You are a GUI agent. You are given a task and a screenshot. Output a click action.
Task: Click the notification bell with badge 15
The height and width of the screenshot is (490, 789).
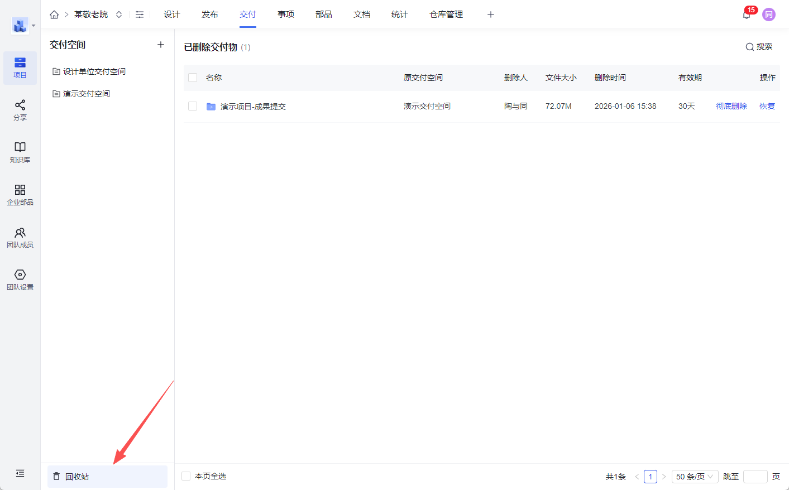tap(746, 15)
